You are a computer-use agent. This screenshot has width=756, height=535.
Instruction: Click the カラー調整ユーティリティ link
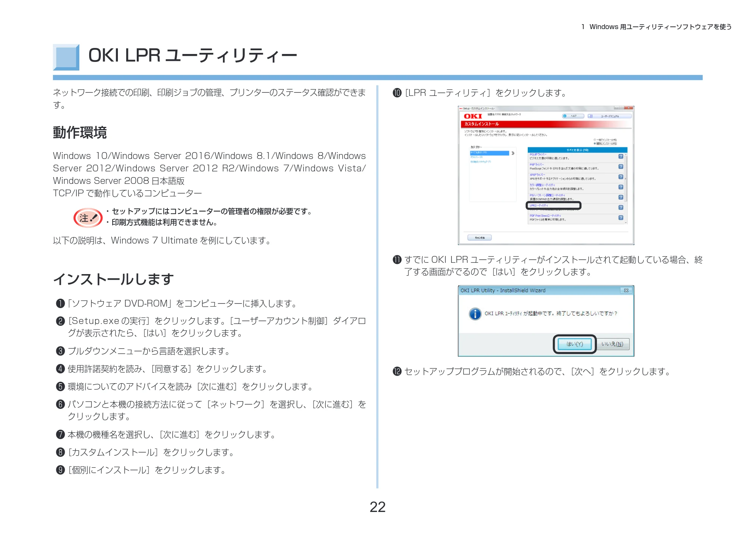click(x=542, y=185)
